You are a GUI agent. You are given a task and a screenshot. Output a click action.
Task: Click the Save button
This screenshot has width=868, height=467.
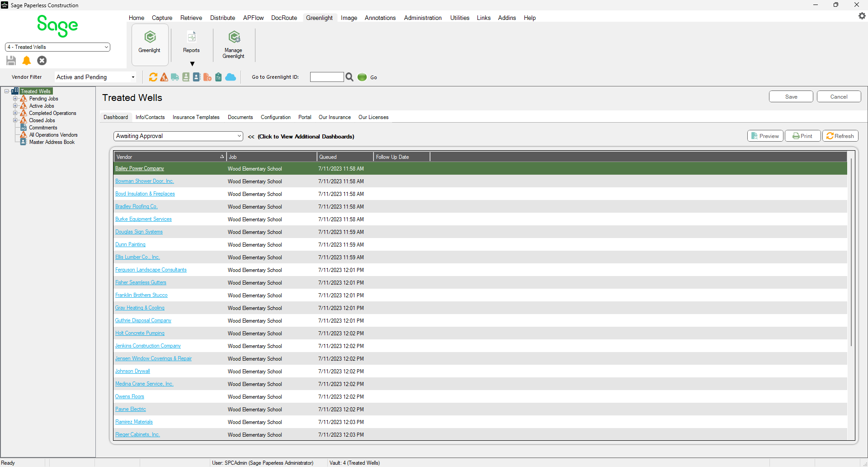(x=791, y=97)
